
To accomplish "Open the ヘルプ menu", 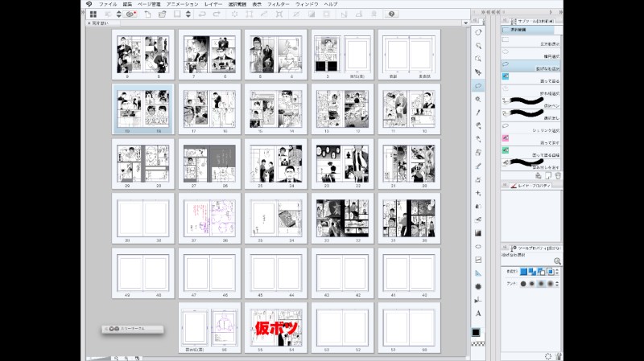I will [x=331, y=4].
